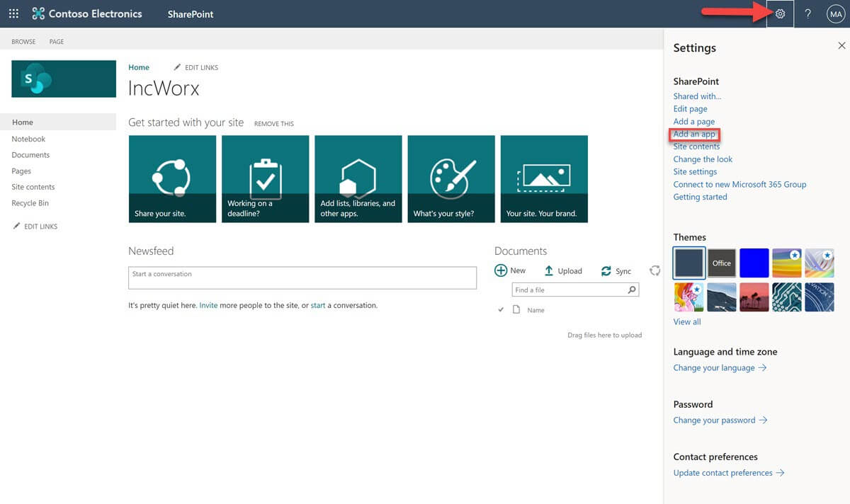Click the IncWorx site title
Screen dimensions: 850x504
(164, 88)
